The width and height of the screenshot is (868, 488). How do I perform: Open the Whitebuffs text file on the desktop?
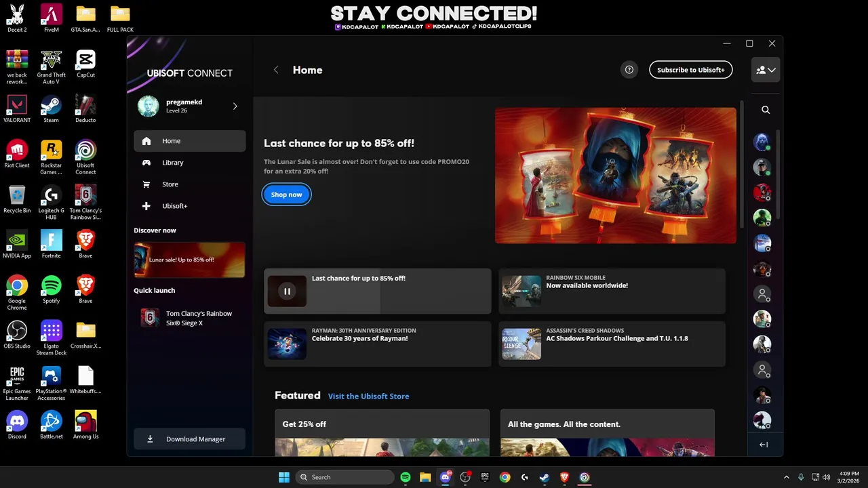pos(85,380)
